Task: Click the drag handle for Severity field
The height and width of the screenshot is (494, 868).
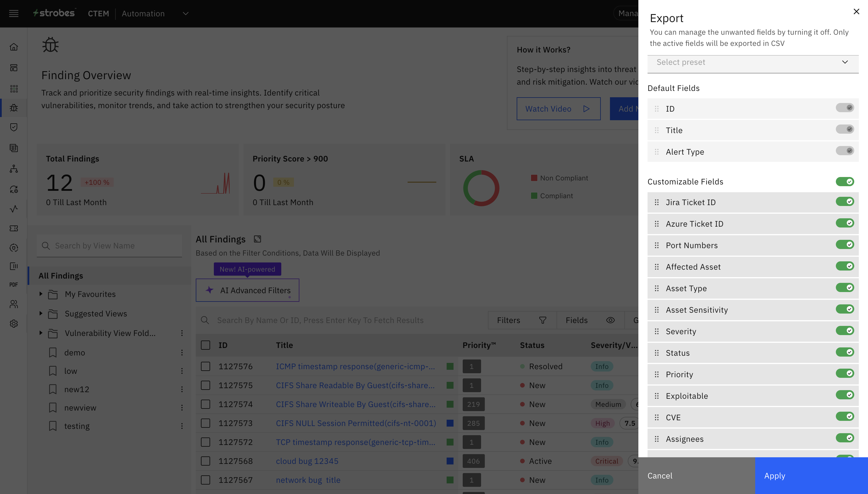Action: 656,331
